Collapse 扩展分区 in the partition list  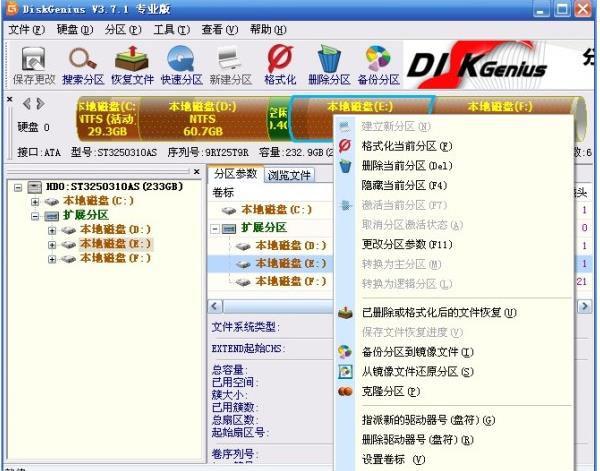click(215, 229)
